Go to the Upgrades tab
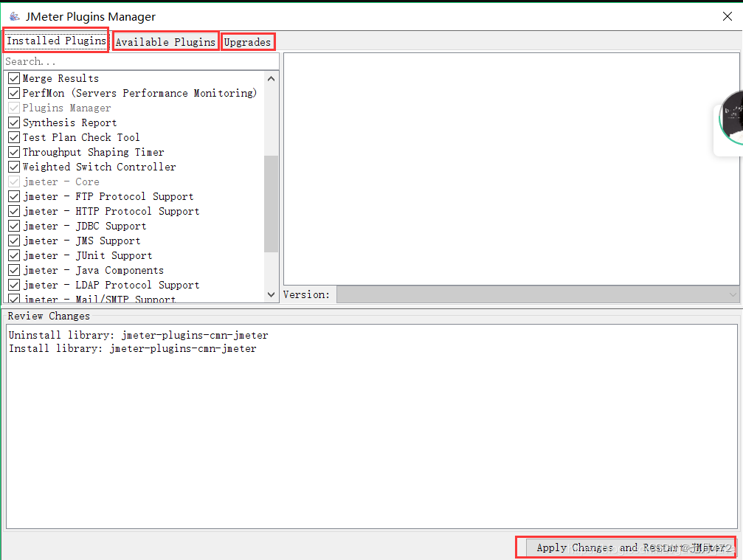This screenshot has height=560, width=743. tap(247, 42)
